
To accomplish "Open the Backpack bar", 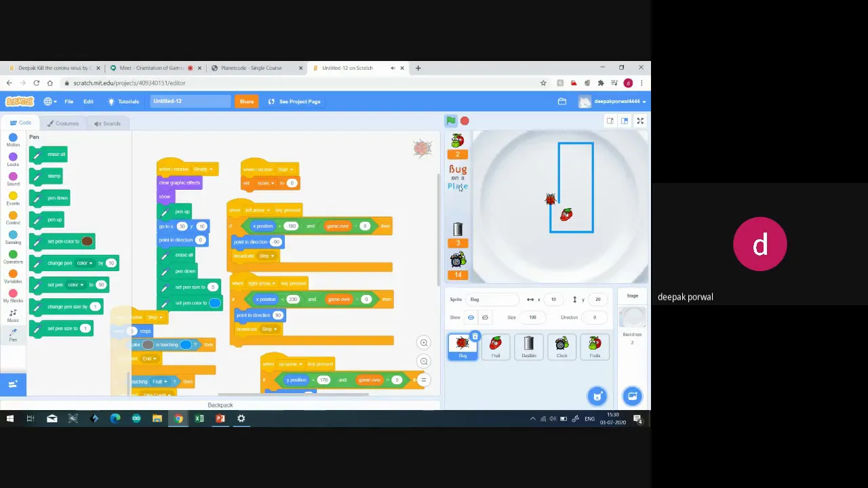I will [220, 405].
